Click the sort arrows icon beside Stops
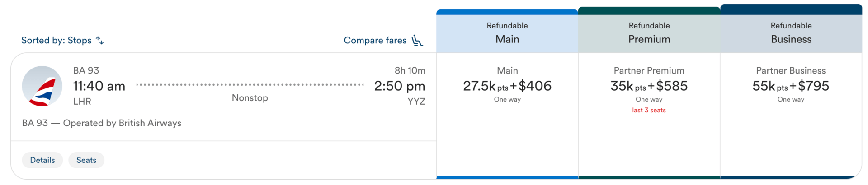The image size is (868, 185). [x=100, y=41]
